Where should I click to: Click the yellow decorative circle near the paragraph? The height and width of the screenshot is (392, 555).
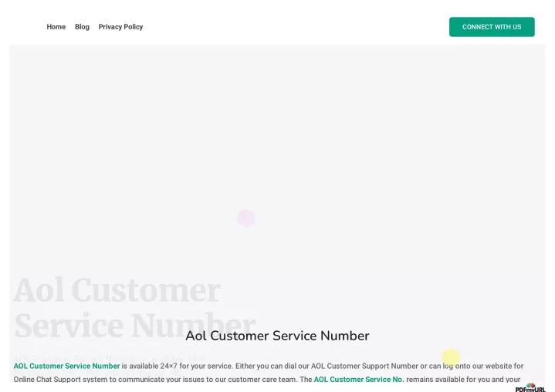[451, 357]
